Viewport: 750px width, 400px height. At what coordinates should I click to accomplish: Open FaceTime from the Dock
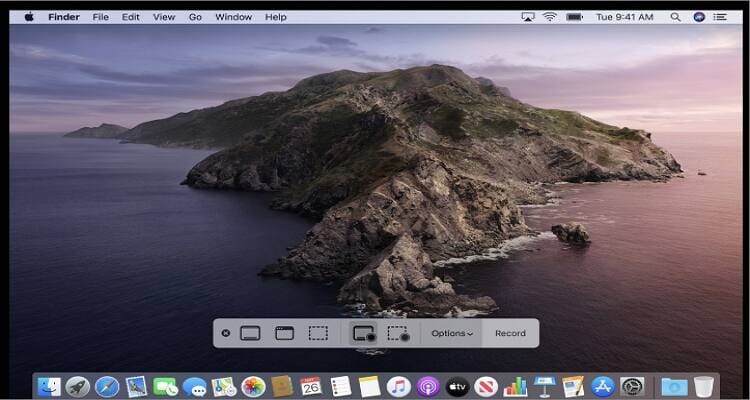165,387
